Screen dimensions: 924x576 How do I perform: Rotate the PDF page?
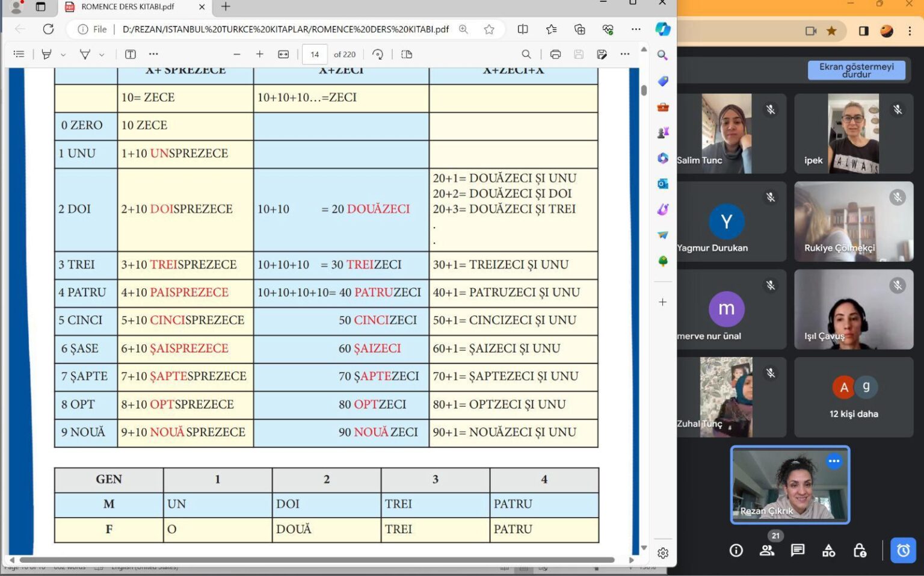[378, 54]
